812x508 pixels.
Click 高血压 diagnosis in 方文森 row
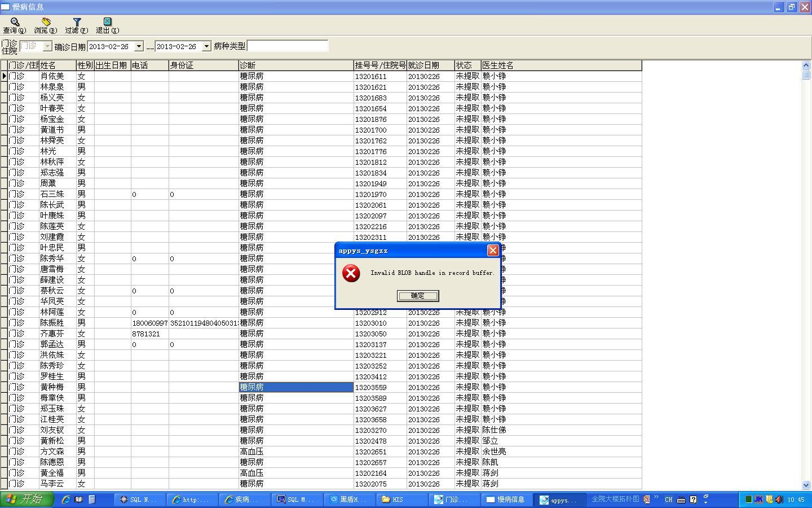251,452
